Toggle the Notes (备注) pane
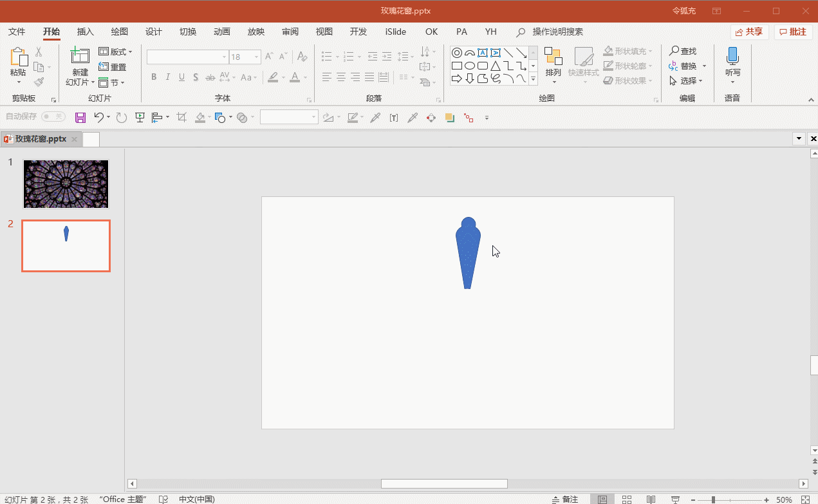The image size is (818, 504). (566, 499)
